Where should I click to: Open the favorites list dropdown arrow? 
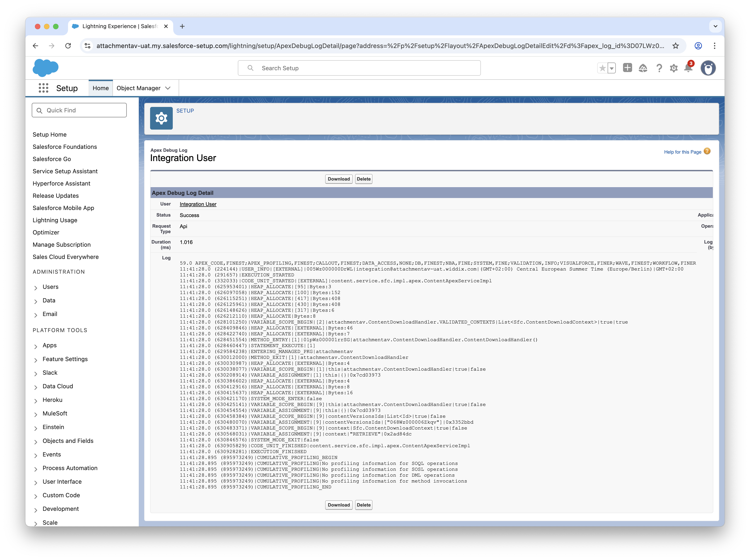pyautogui.click(x=612, y=68)
